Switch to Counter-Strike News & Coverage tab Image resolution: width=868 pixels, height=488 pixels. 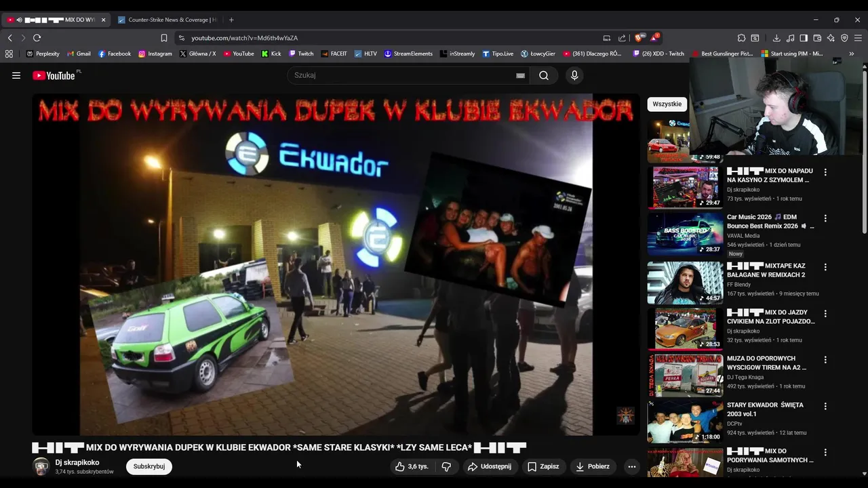pyautogui.click(x=167, y=20)
